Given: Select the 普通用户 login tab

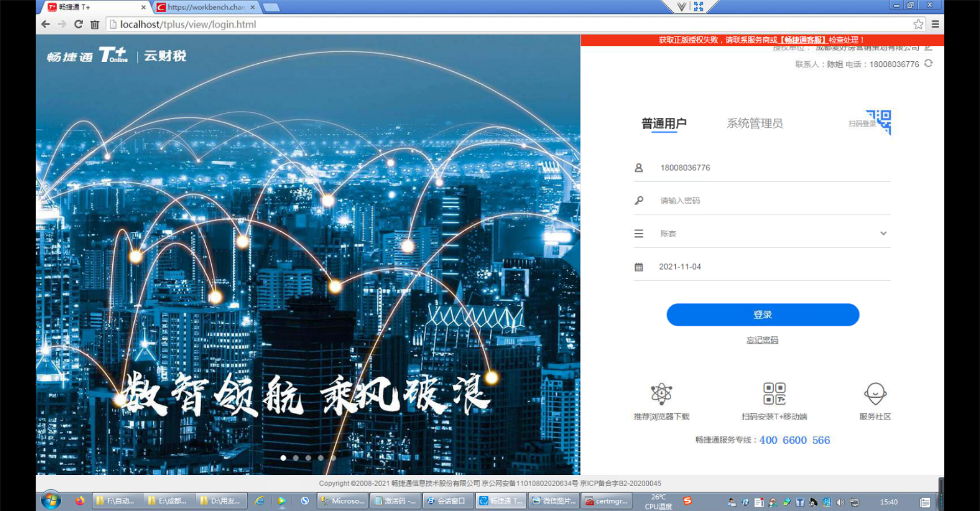Looking at the screenshot, I should coord(664,124).
